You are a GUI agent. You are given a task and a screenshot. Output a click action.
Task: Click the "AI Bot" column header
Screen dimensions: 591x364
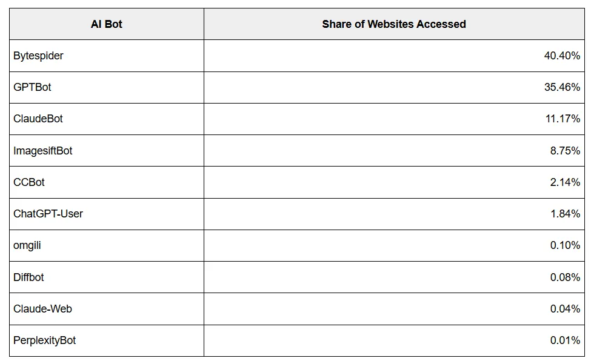106,24
